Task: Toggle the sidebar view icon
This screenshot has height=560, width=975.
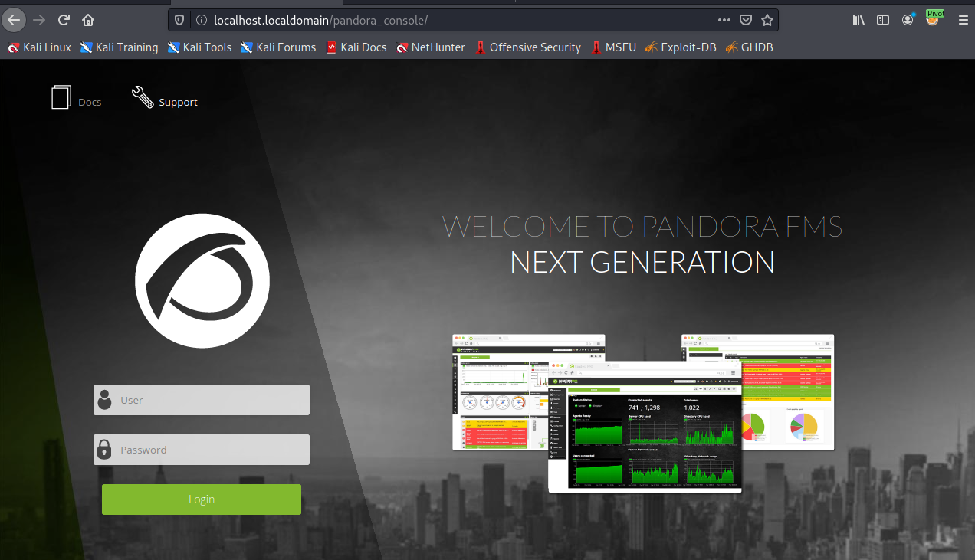Action: 883,20
